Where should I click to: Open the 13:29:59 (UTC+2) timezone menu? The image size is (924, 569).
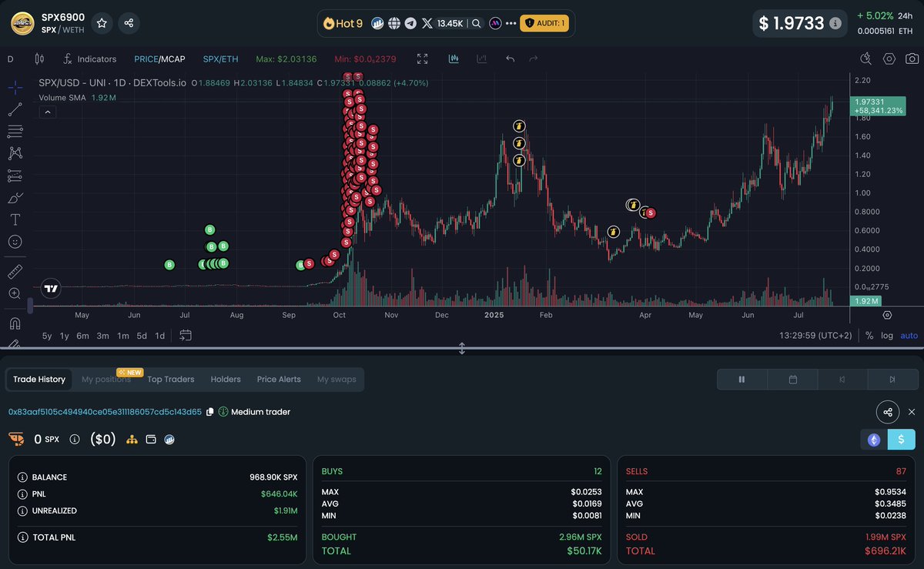coord(815,336)
